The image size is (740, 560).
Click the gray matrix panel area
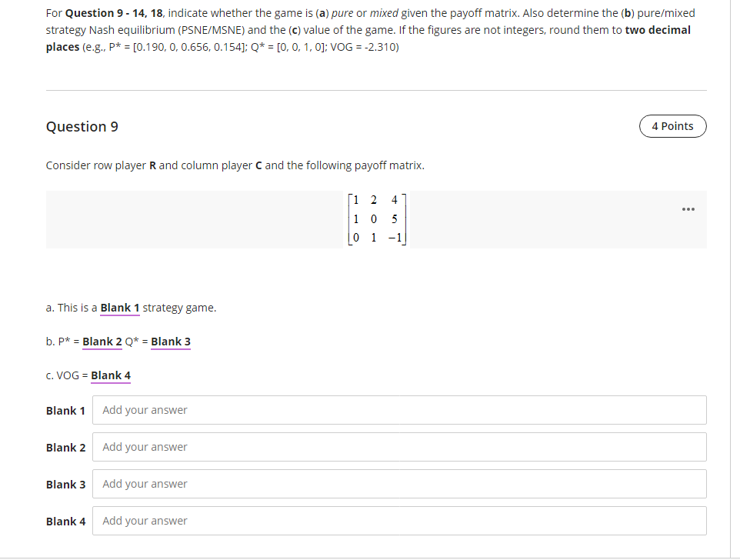click(192, 219)
